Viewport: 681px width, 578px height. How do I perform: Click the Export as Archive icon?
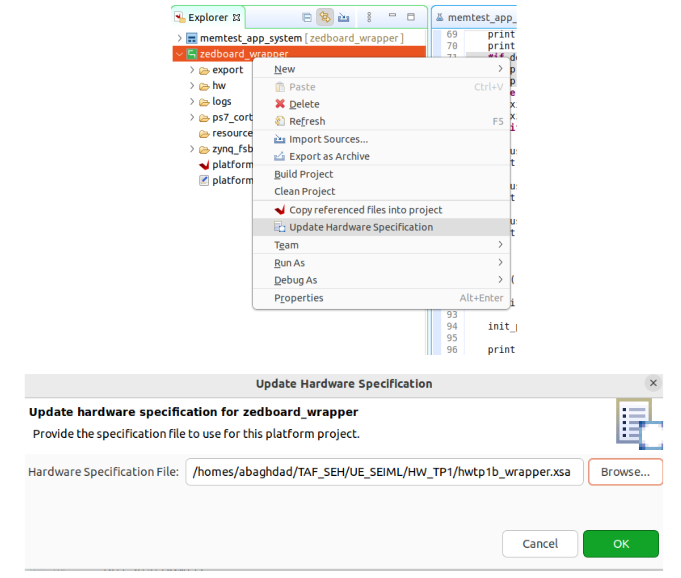pos(280,156)
